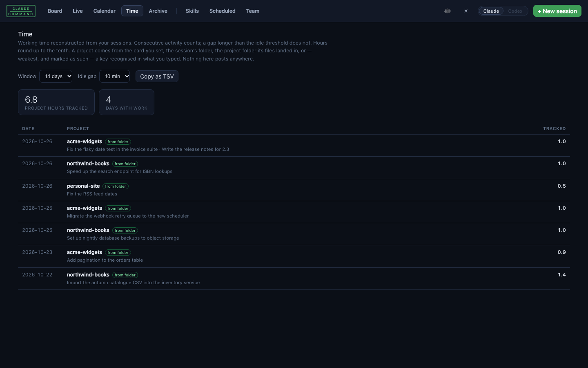Image resolution: width=588 pixels, height=368 pixels.
Task: Open the Idle gap 10 min dropdown
Action: click(114, 76)
